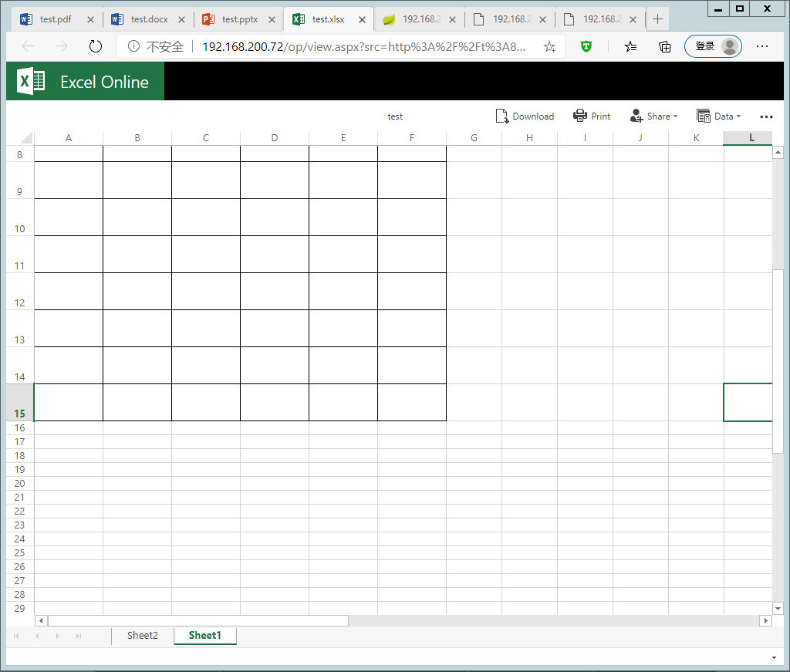
Task: Click the document title test
Action: [x=395, y=117]
